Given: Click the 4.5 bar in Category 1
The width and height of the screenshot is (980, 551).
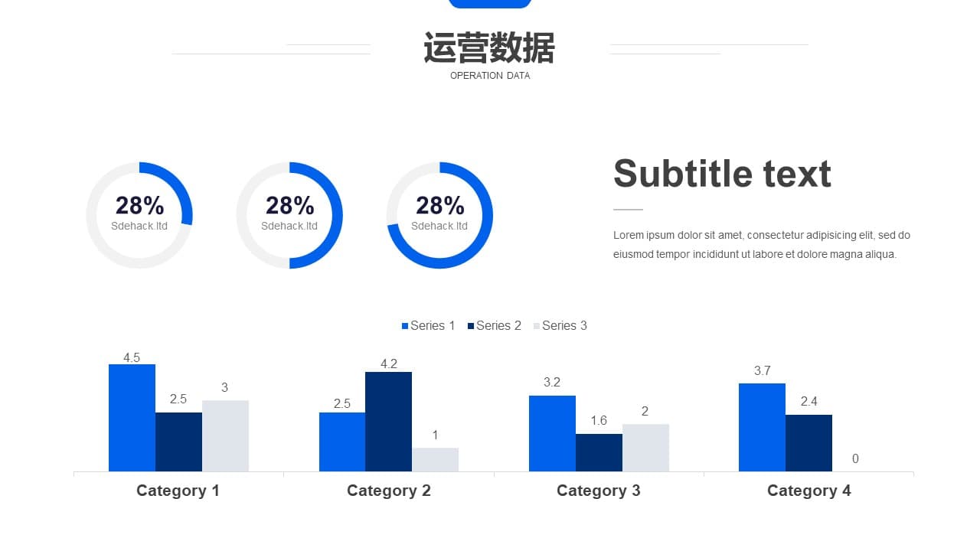Looking at the screenshot, I should [132, 418].
